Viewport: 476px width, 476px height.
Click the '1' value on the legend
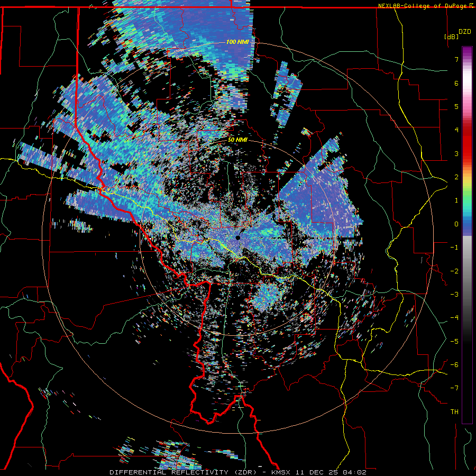[x=456, y=200]
